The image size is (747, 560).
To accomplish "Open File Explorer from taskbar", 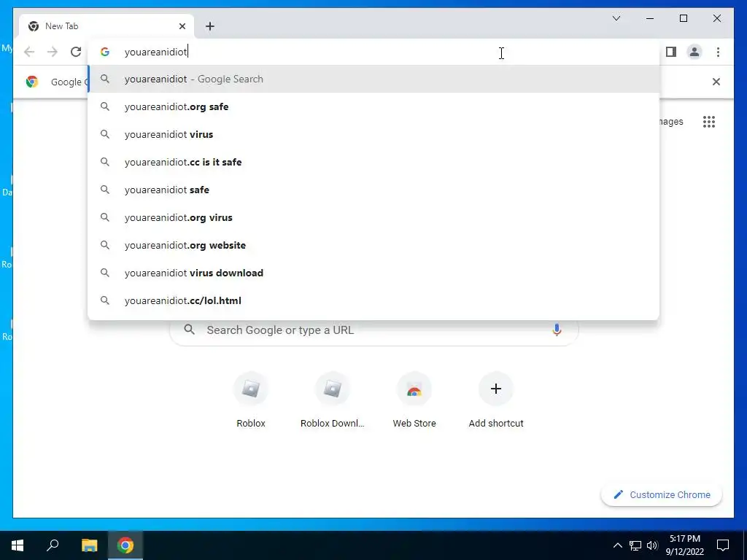I will point(89,545).
